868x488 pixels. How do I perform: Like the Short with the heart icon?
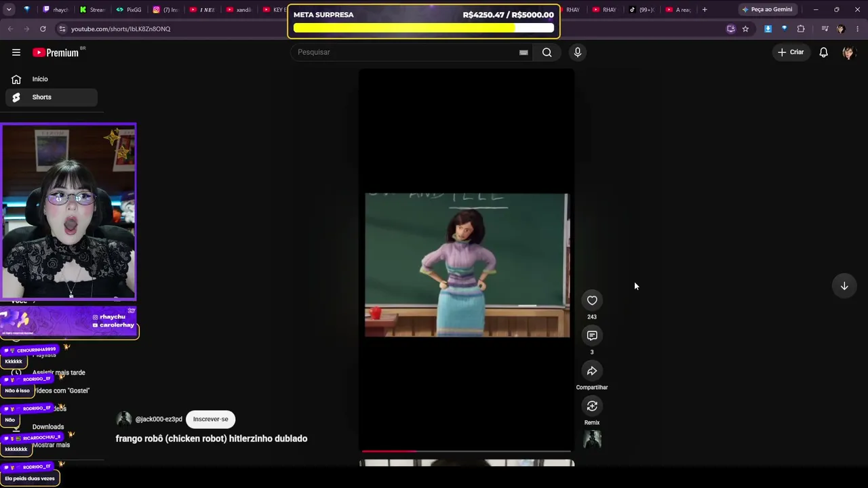pyautogui.click(x=592, y=300)
